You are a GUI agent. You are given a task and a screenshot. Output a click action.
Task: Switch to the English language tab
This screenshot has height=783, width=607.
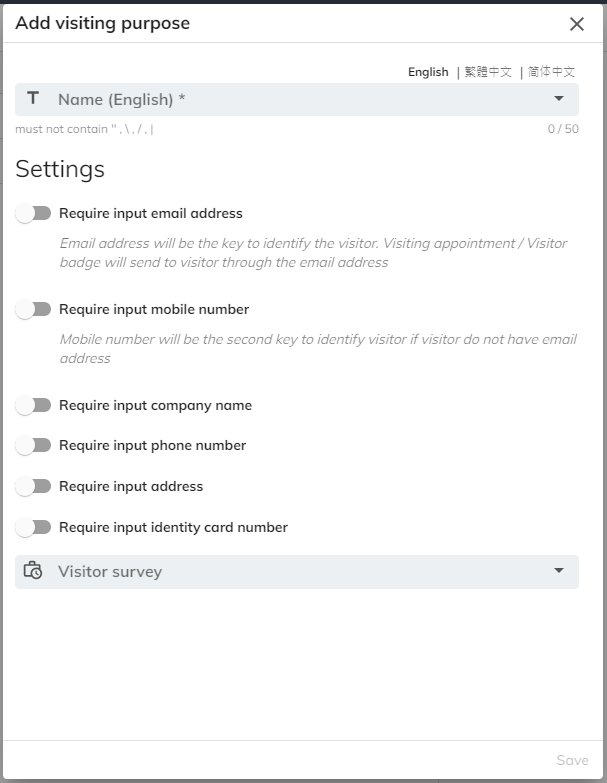428,72
